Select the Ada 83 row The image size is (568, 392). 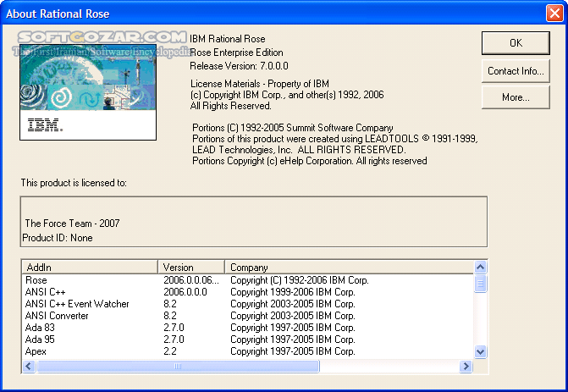pos(248,328)
